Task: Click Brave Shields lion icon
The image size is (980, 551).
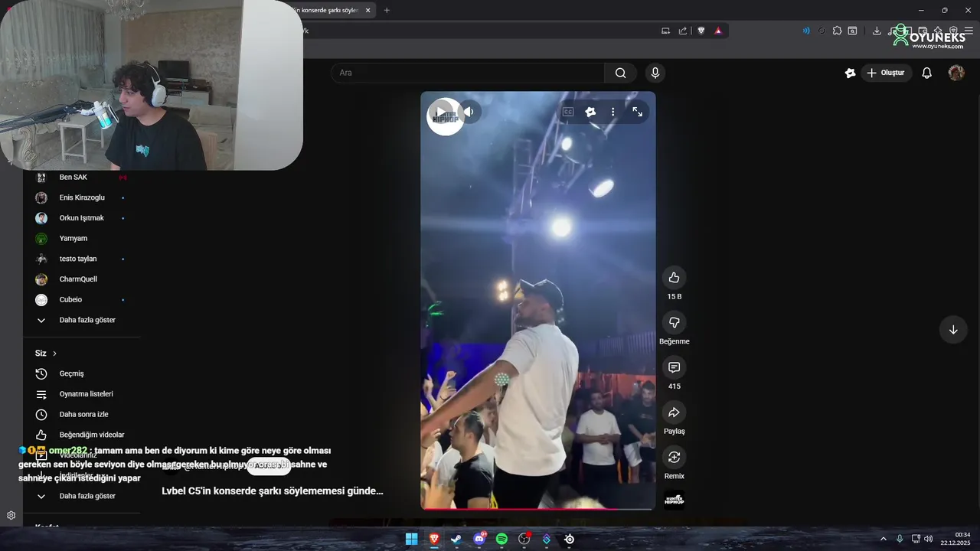Action: pyautogui.click(x=701, y=31)
